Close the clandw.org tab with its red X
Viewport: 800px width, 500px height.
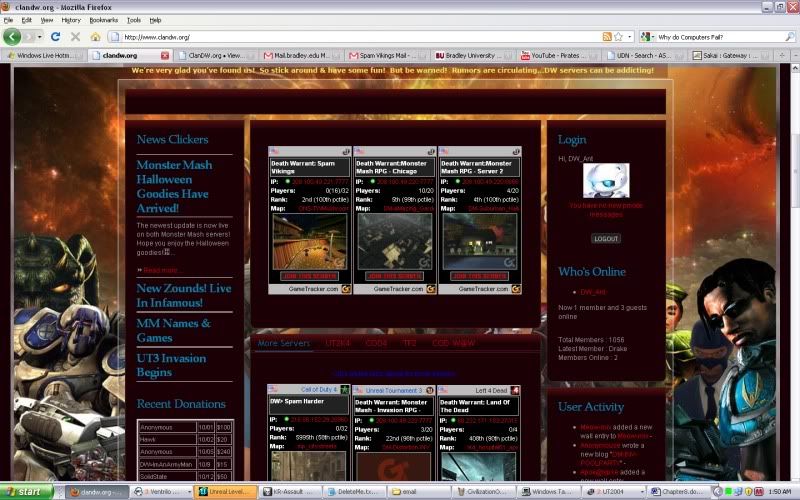click(165, 55)
